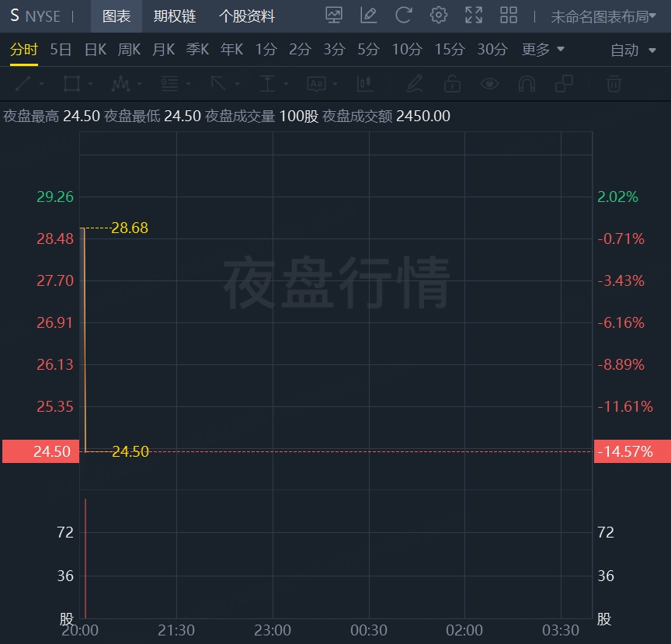Click the drawing brush pencil tool
Image resolution: width=671 pixels, height=644 pixels.
(414, 83)
